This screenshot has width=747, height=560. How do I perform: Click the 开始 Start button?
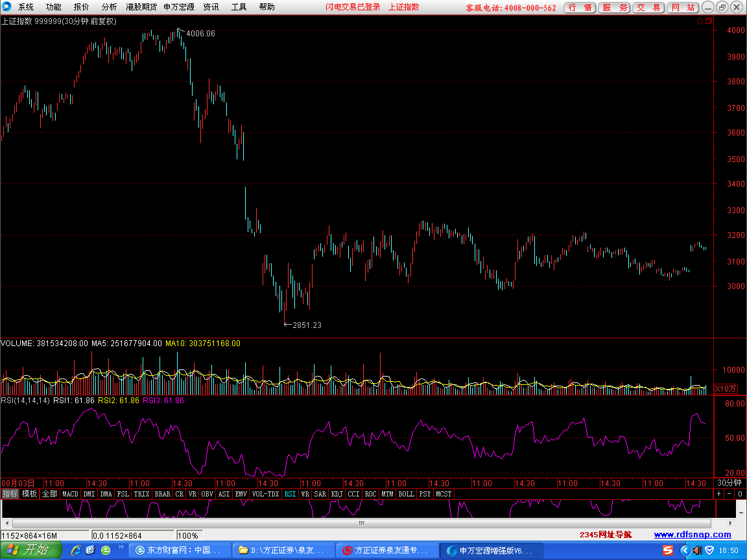point(31,550)
